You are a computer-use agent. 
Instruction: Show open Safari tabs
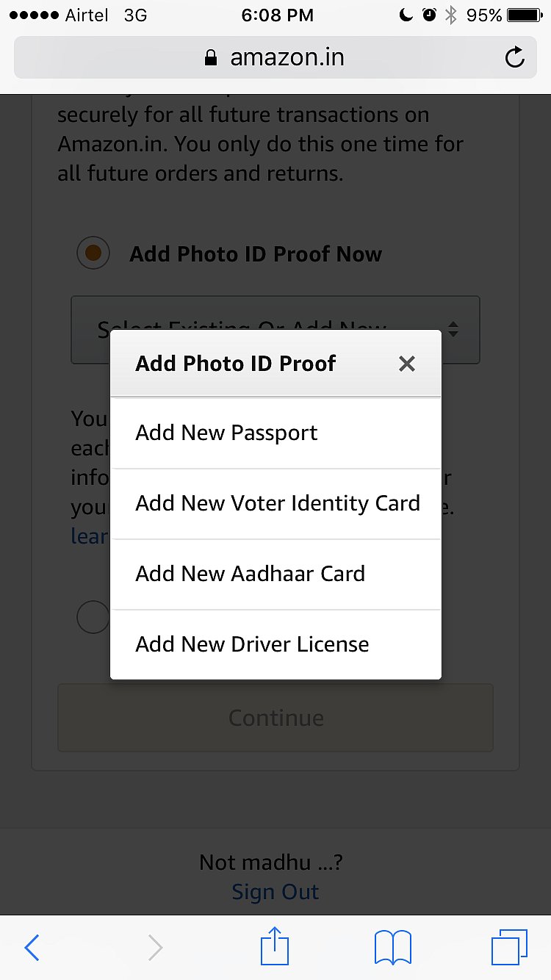click(x=508, y=948)
